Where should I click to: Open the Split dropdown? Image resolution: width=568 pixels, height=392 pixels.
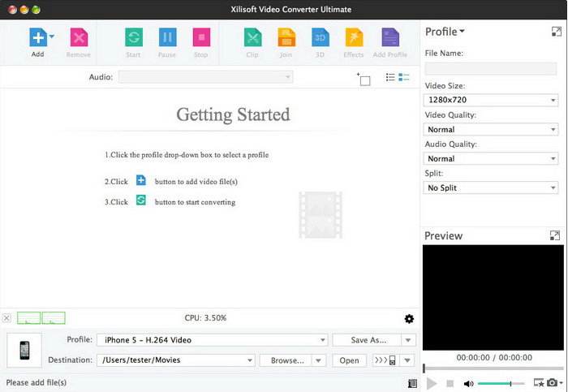(x=490, y=187)
